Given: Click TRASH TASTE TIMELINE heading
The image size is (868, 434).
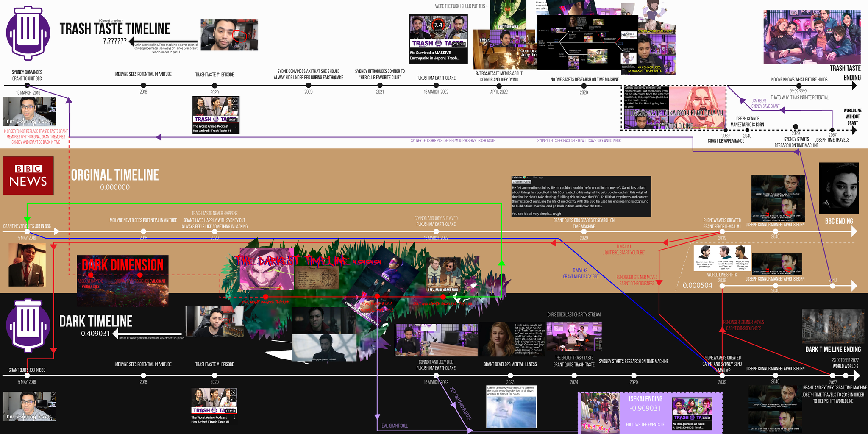Looking at the screenshot, I should (x=115, y=29).
